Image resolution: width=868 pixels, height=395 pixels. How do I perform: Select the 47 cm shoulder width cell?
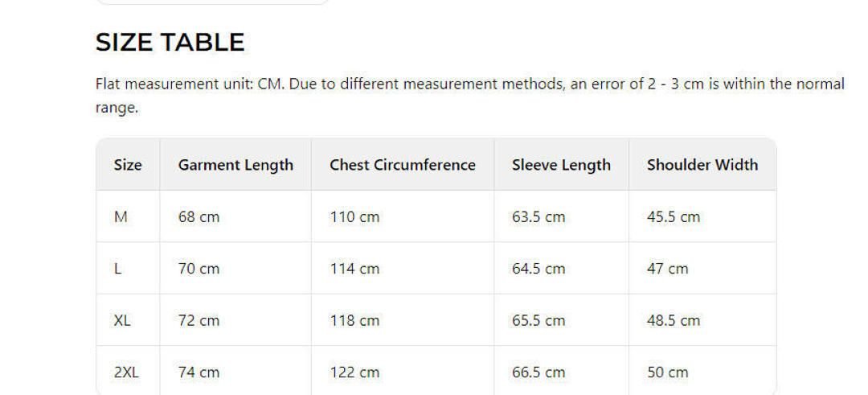click(x=667, y=269)
